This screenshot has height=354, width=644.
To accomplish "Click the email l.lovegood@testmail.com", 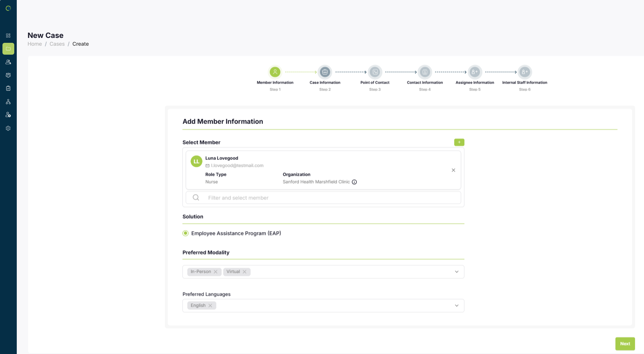I will pyautogui.click(x=237, y=166).
